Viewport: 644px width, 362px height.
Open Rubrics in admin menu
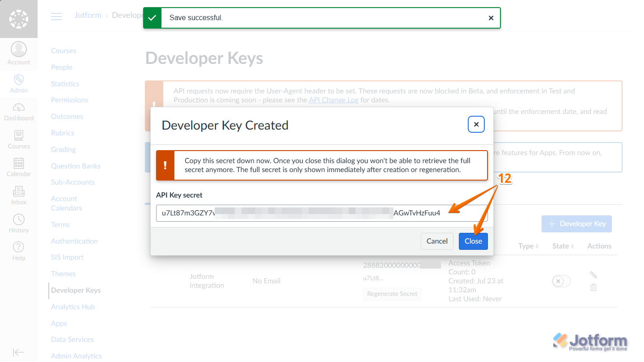[x=63, y=133]
